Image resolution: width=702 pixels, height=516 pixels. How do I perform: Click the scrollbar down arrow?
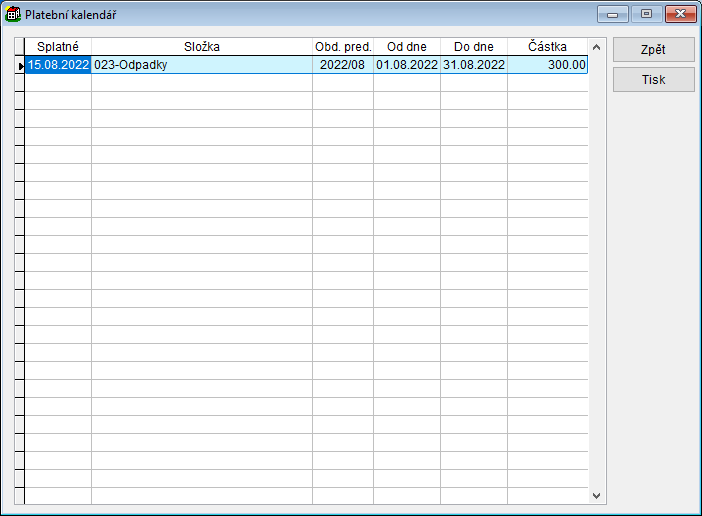[x=597, y=495]
